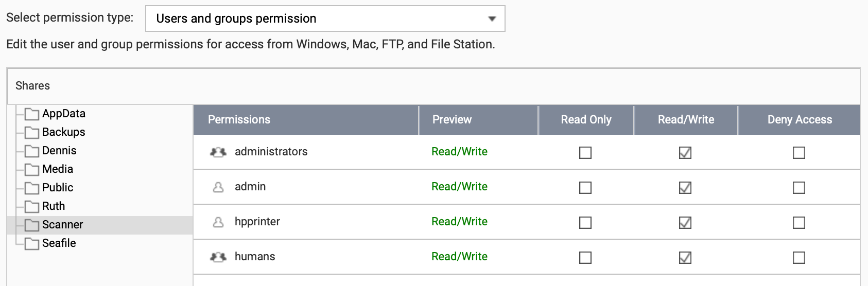Click Read/Write preview for humans

[459, 257]
